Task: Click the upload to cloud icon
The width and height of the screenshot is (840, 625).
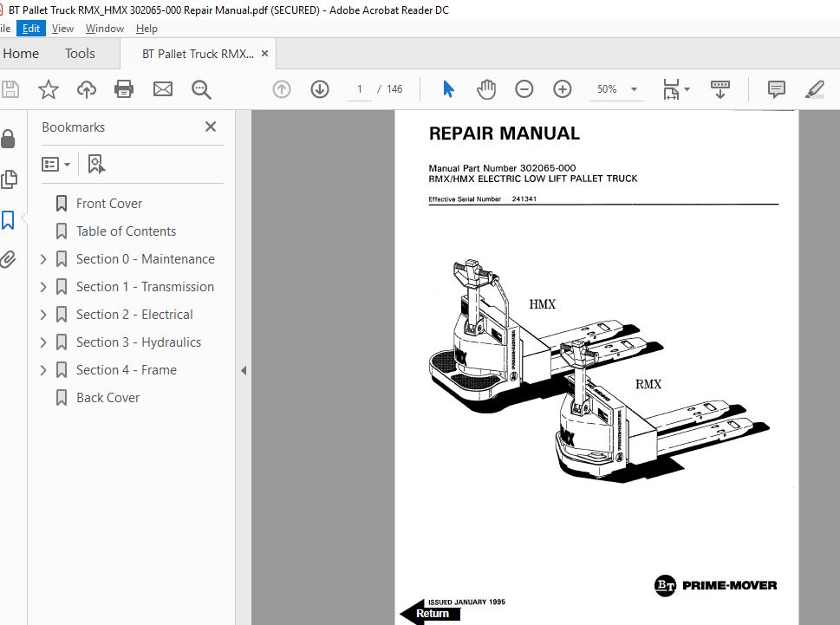Action: click(x=87, y=89)
